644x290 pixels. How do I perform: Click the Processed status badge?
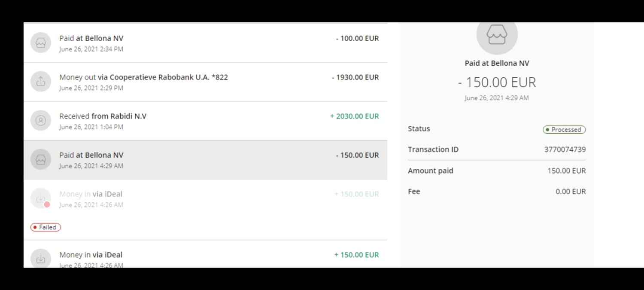[x=564, y=130]
